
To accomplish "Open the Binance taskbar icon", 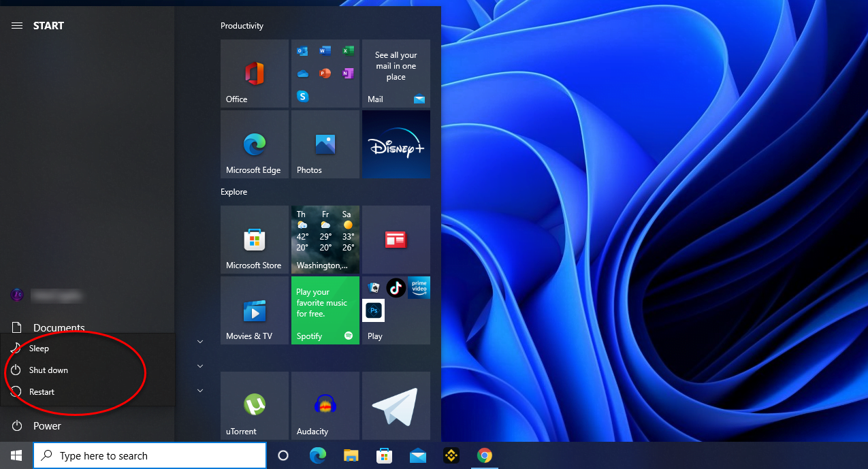I will (451, 456).
